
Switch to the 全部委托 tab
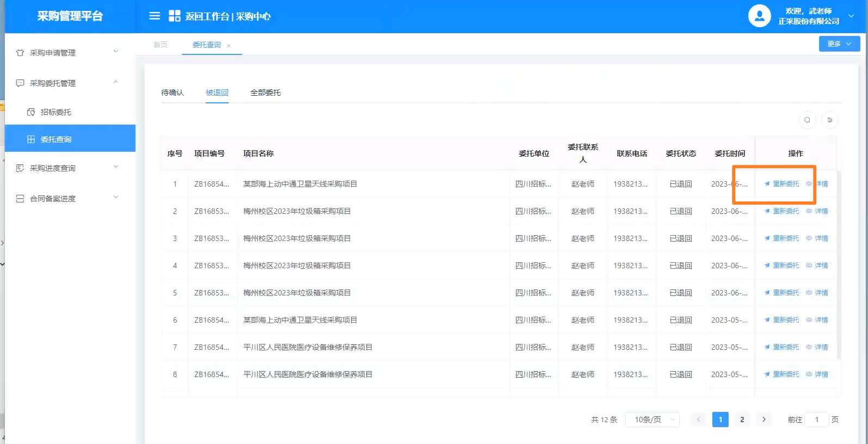pos(266,92)
